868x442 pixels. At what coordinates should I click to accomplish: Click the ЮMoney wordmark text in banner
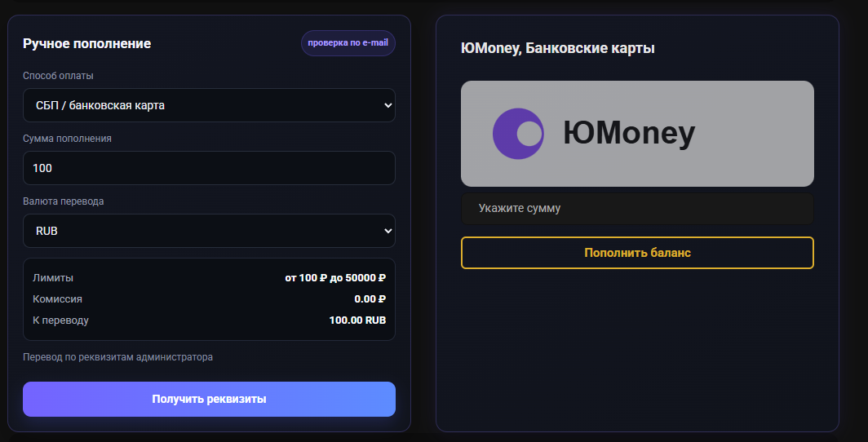629,134
